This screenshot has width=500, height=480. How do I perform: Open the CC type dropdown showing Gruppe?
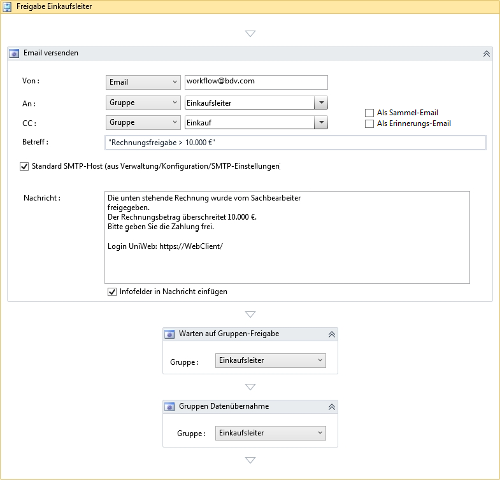143,122
